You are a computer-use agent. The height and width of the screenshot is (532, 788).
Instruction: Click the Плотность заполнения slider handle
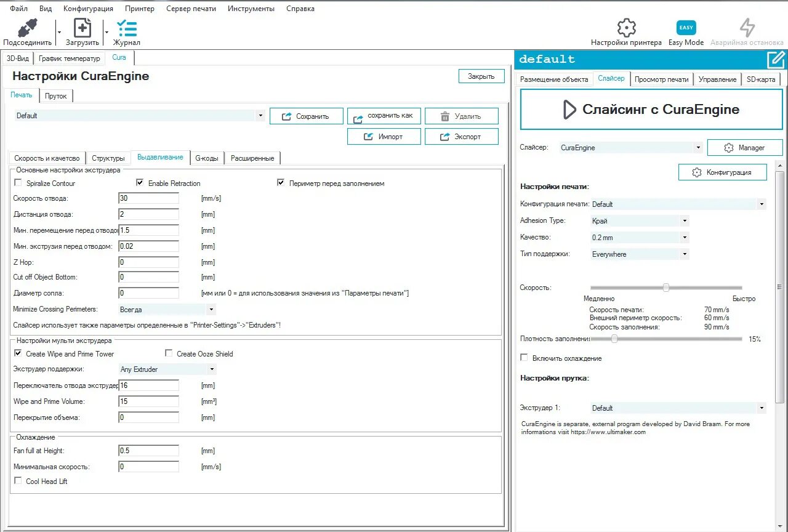614,339
